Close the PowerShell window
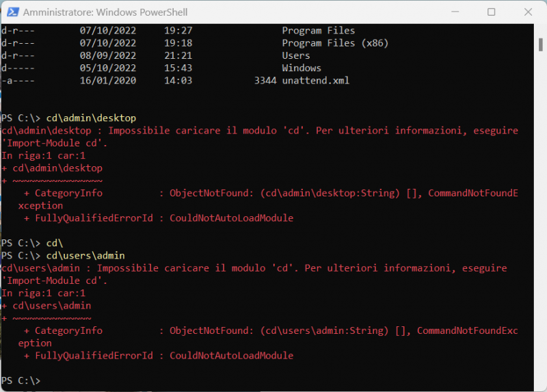 coord(527,12)
